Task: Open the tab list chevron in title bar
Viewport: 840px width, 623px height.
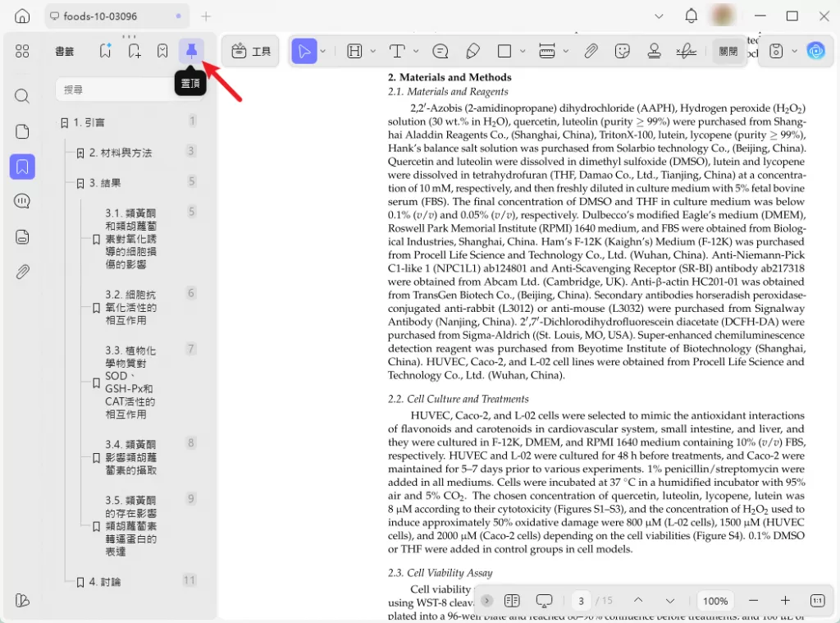Action: coord(659,16)
